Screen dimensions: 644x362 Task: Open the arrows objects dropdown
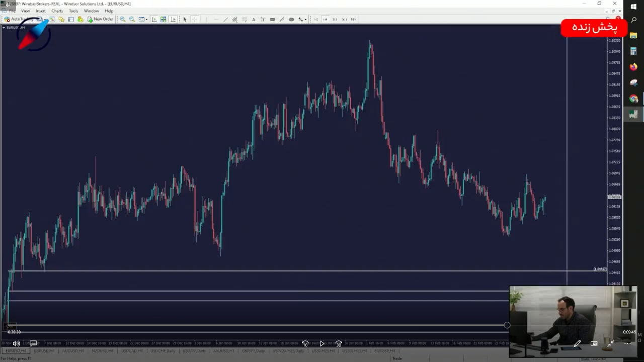pos(305,20)
